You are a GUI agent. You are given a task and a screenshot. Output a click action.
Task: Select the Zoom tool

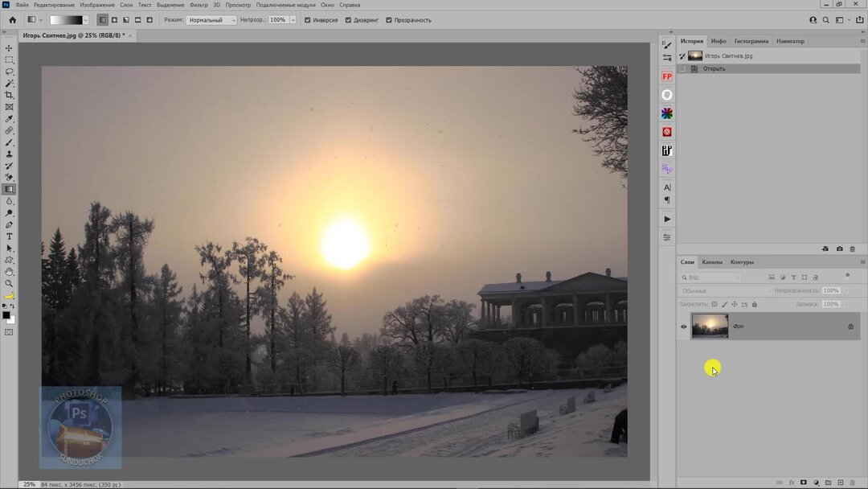point(9,283)
